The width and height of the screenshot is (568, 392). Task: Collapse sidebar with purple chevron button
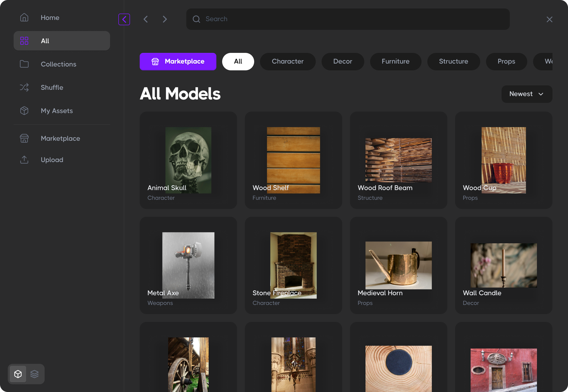124,19
